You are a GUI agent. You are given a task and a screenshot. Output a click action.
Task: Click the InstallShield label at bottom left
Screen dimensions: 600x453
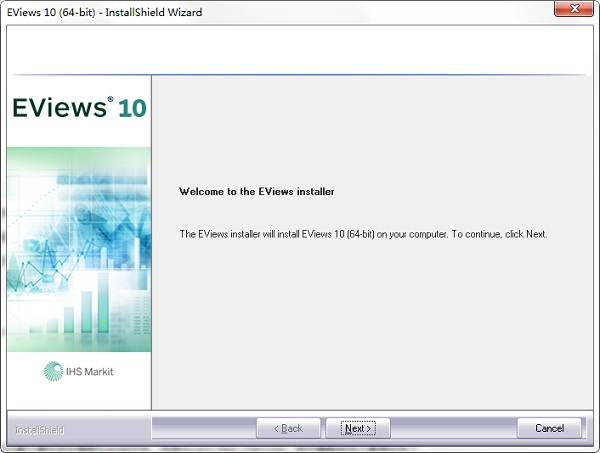pyautogui.click(x=40, y=430)
